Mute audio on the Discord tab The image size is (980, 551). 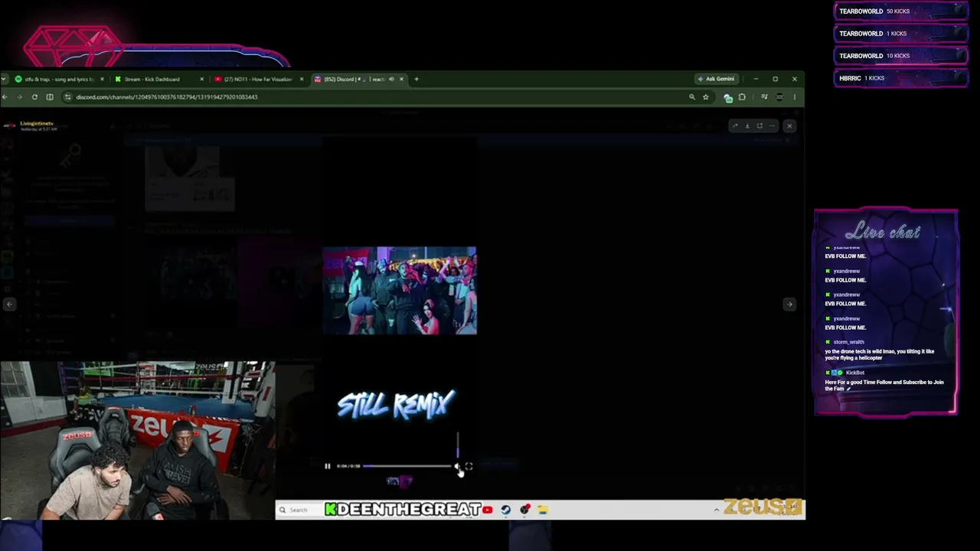[x=391, y=79]
